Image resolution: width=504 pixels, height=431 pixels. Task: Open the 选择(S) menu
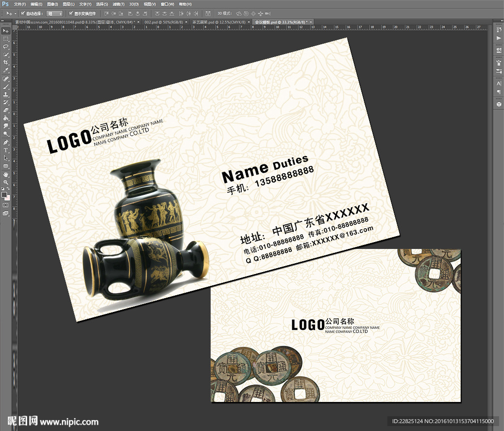(102, 4)
